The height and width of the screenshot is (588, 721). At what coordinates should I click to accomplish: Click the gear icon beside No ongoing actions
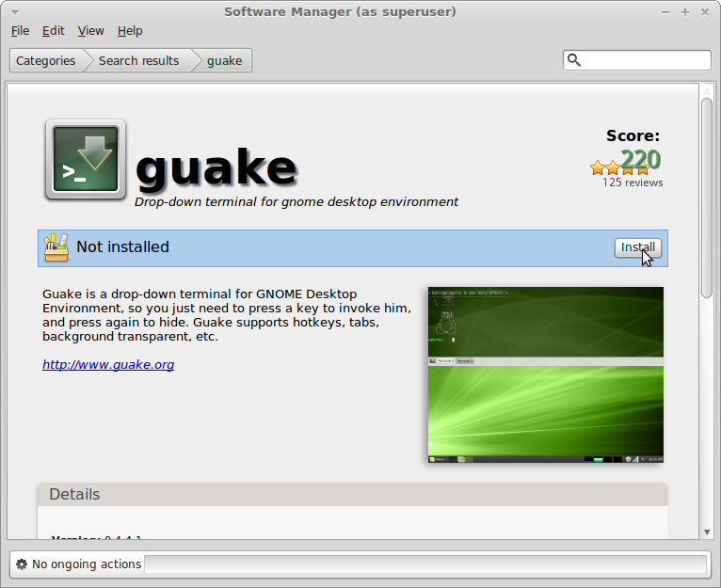(x=21, y=564)
